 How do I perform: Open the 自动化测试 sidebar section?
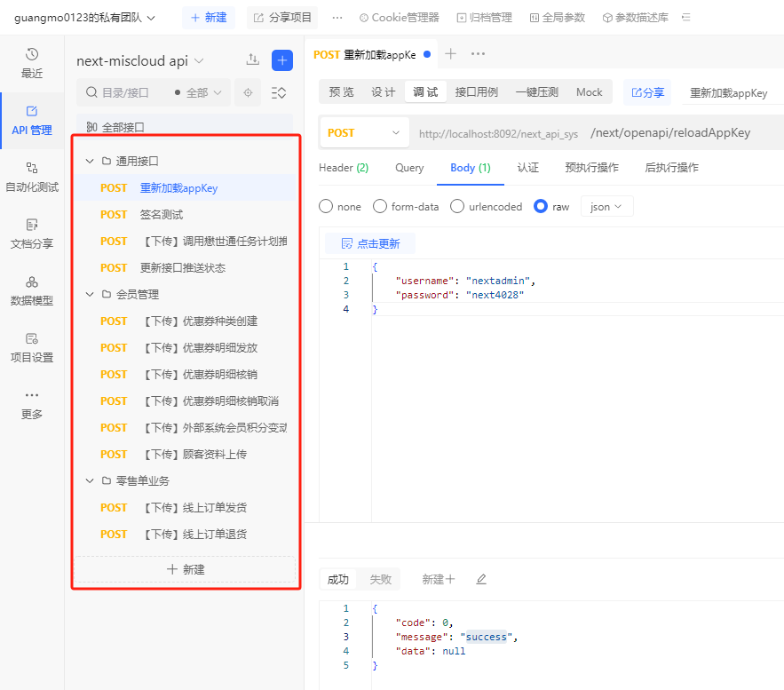31,178
